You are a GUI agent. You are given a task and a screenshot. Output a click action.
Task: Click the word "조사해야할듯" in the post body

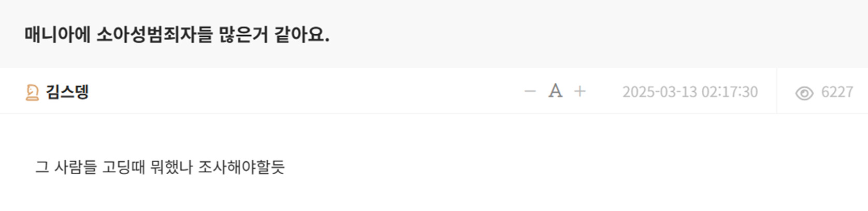coord(241,167)
